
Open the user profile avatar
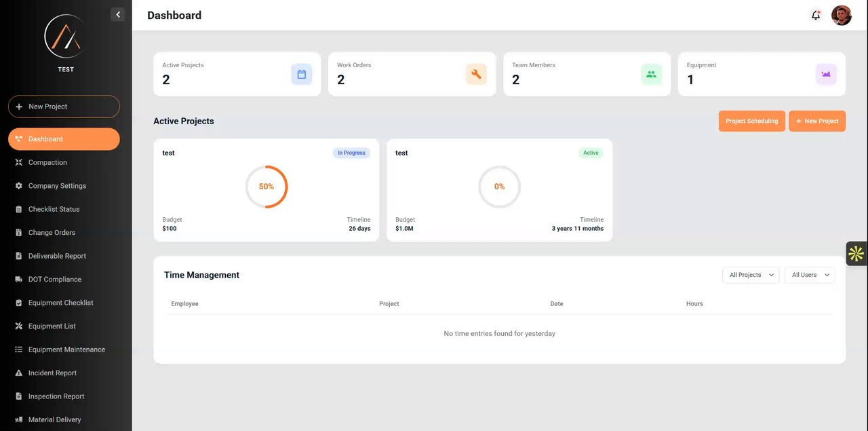pyautogui.click(x=842, y=15)
